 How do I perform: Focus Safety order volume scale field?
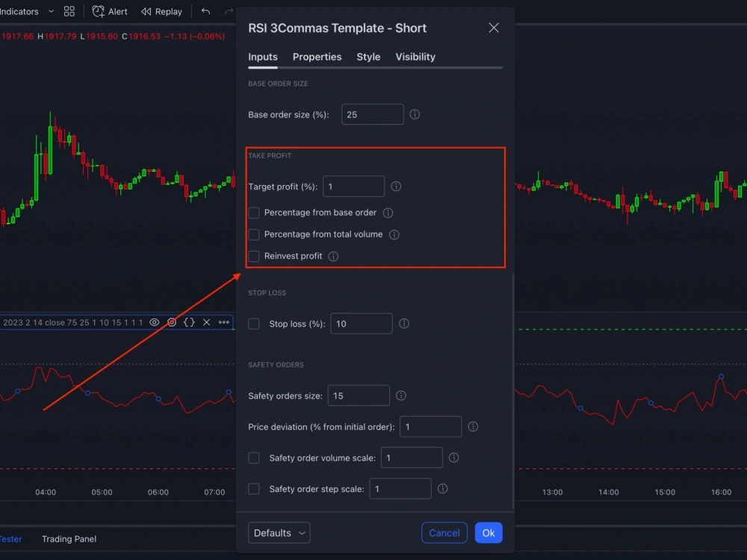412,458
